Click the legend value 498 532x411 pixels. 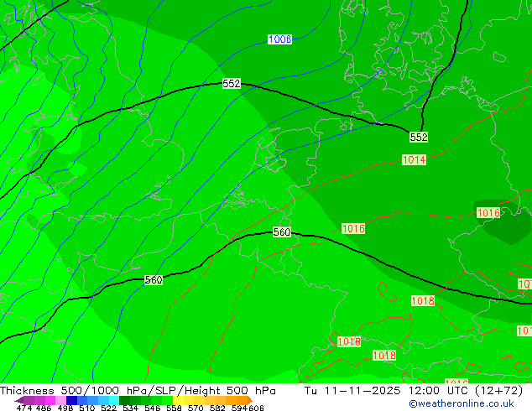point(65,408)
